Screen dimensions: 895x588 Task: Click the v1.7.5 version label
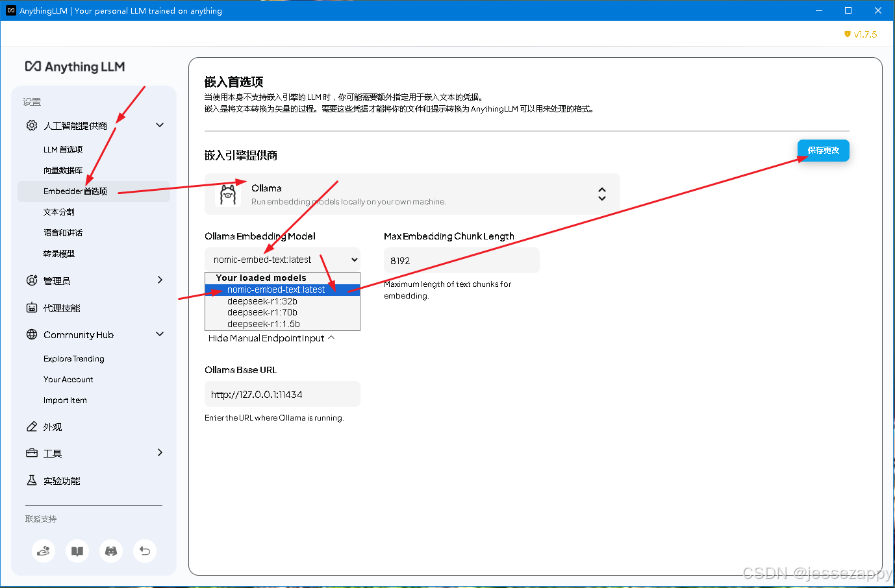coord(865,34)
